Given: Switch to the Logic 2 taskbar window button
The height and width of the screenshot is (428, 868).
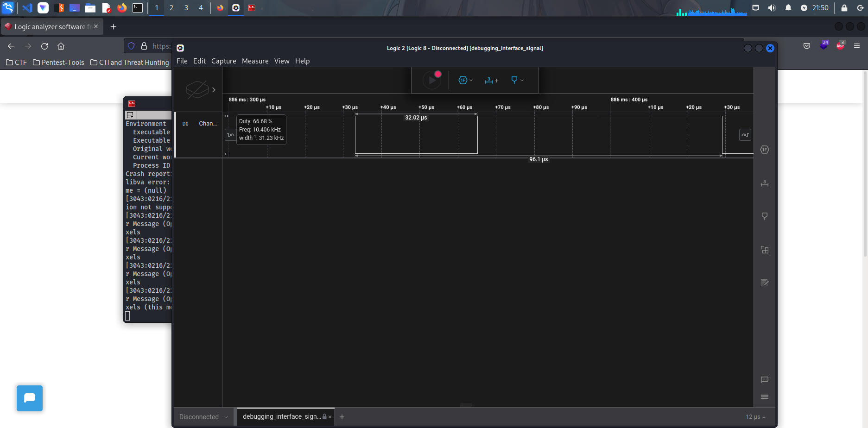Looking at the screenshot, I should coord(236,8).
